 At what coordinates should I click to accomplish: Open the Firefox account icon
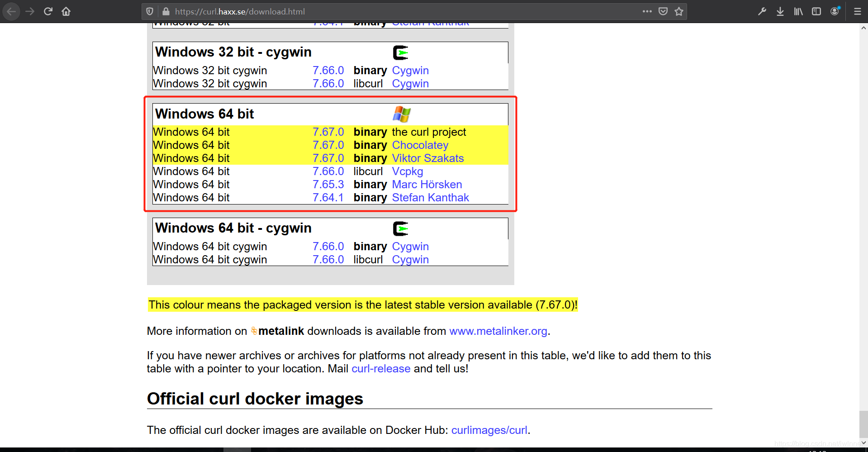(x=835, y=11)
